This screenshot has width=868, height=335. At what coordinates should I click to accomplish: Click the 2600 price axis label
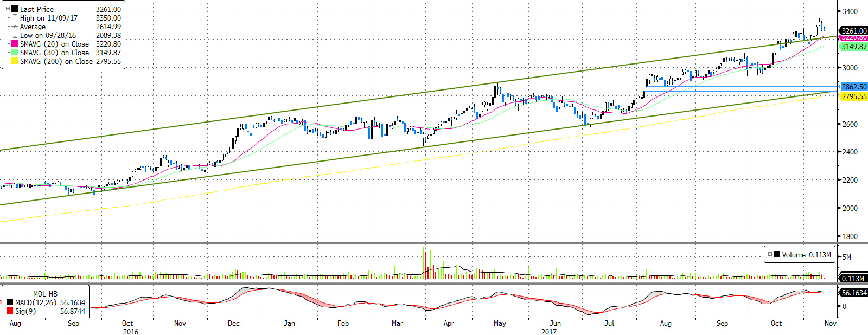pos(850,124)
